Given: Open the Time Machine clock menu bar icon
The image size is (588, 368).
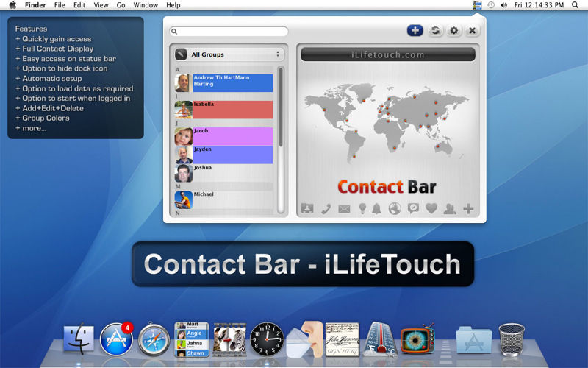Looking at the screenshot, I should click(x=491, y=5).
